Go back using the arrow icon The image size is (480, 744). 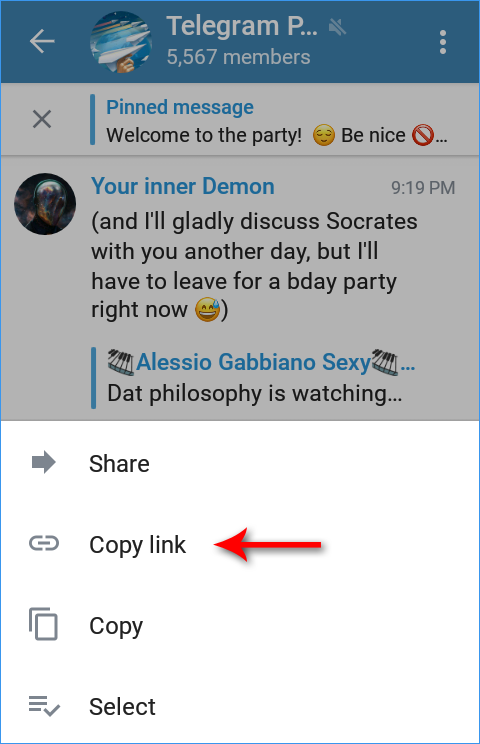[x=42, y=42]
